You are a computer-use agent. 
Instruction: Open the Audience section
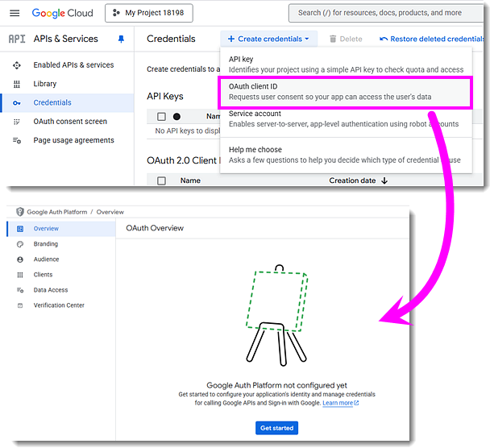coord(46,259)
